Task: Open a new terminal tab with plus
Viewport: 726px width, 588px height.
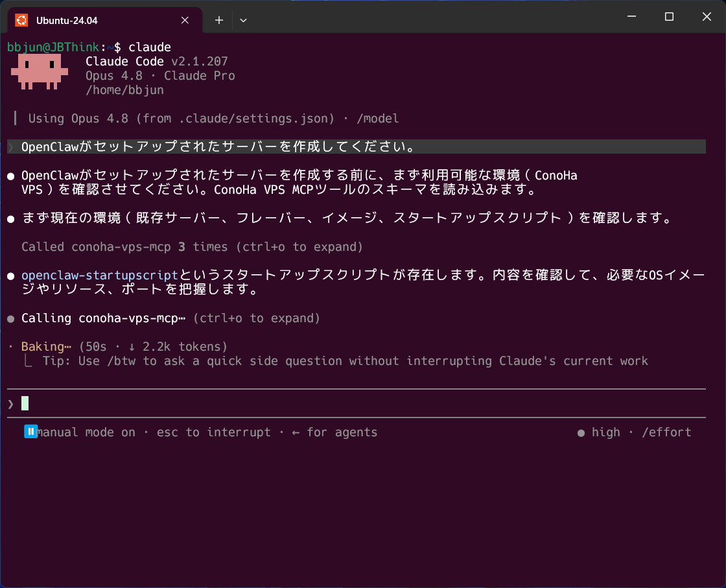Action: click(219, 20)
